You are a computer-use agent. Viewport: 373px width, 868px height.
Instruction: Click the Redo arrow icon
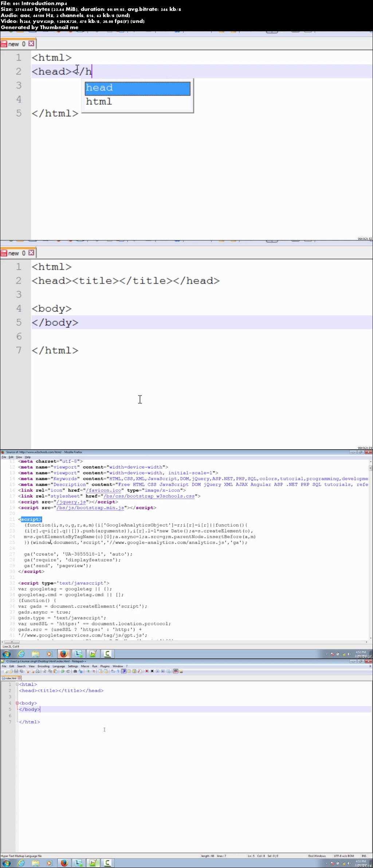68,671
